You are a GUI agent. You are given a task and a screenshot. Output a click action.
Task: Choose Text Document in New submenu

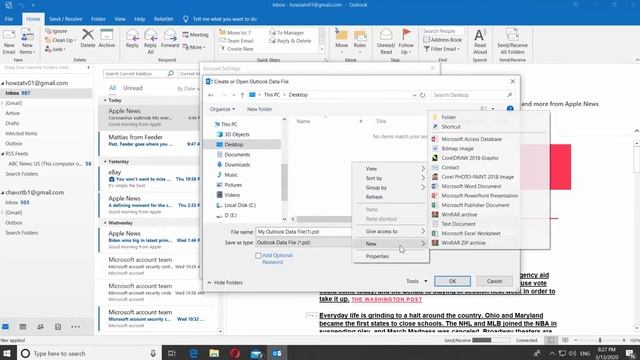458,224
